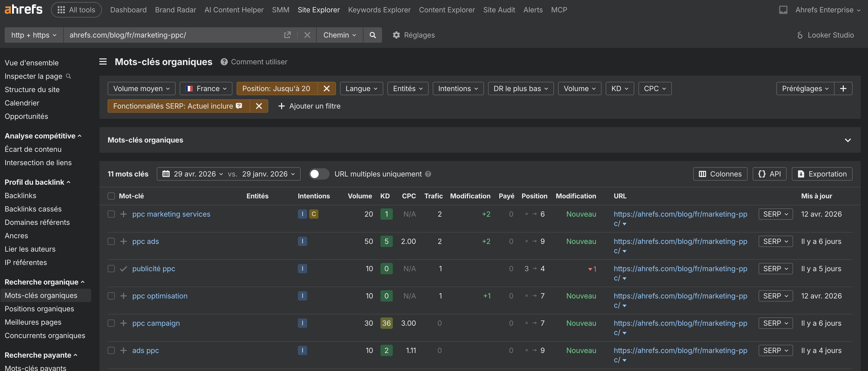Add ppc marketing services to list with plus

tap(124, 214)
